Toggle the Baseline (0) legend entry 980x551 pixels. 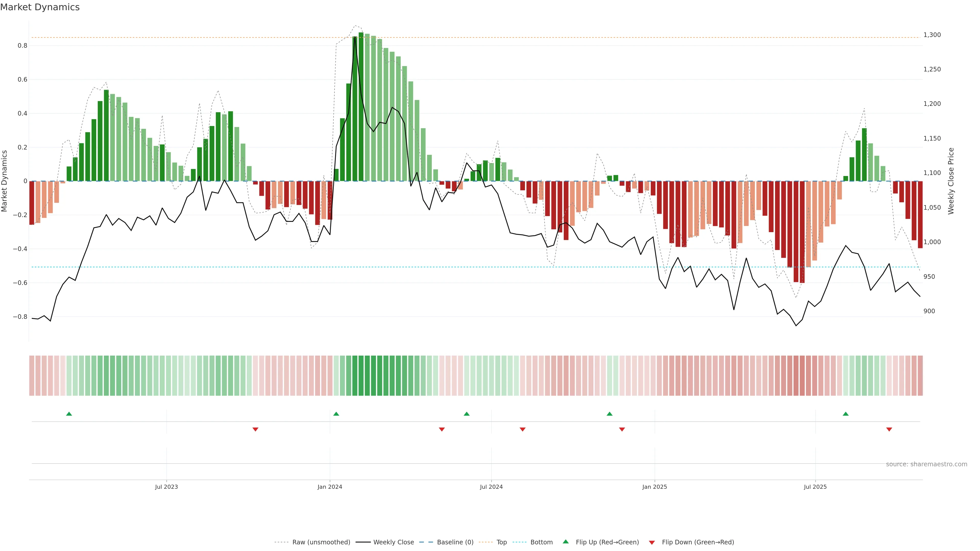pyautogui.click(x=455, y=542)
